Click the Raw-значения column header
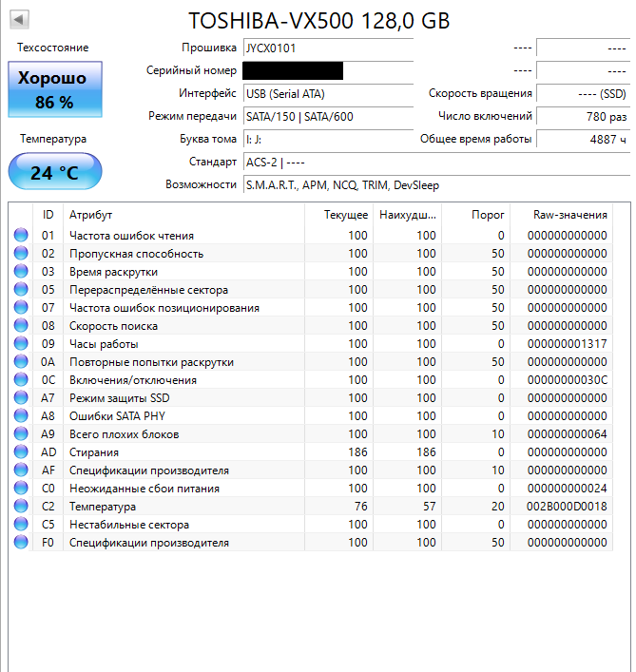The image size is (636, 672). pos(562,214)
